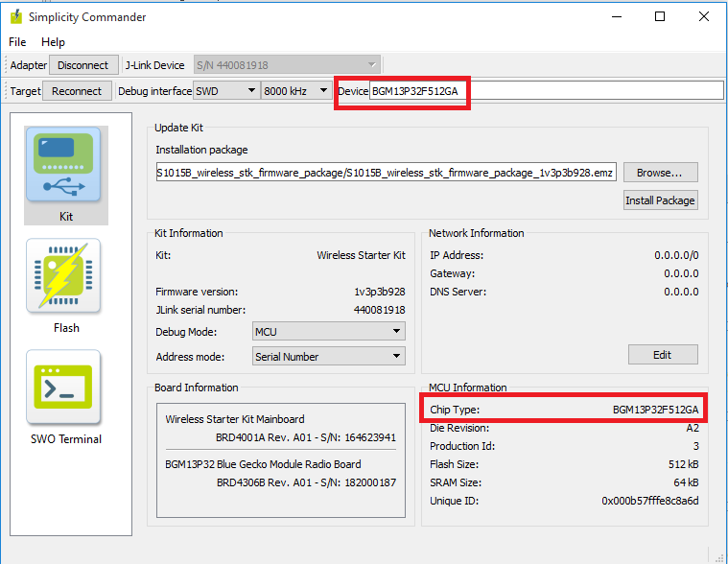The image size is (728, 564).
Task: Click Browse to choose installation package
Action: pos(660,173)
